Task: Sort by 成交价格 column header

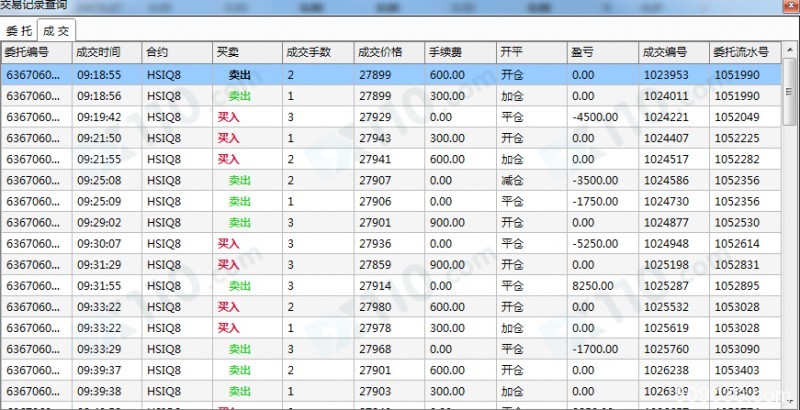Action: [x=389, y=52]
